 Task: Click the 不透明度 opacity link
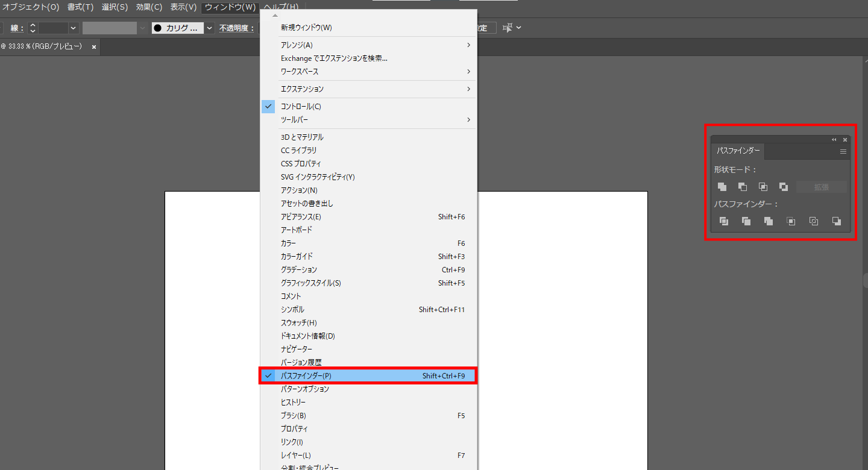236,28
